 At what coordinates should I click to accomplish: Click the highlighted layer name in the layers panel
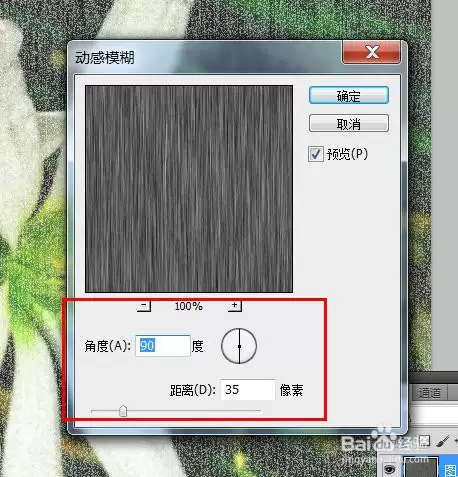click(451, 470)
